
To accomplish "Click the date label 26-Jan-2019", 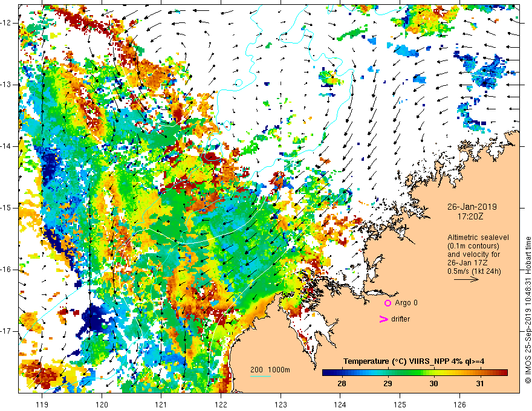I will pos(472,207).
